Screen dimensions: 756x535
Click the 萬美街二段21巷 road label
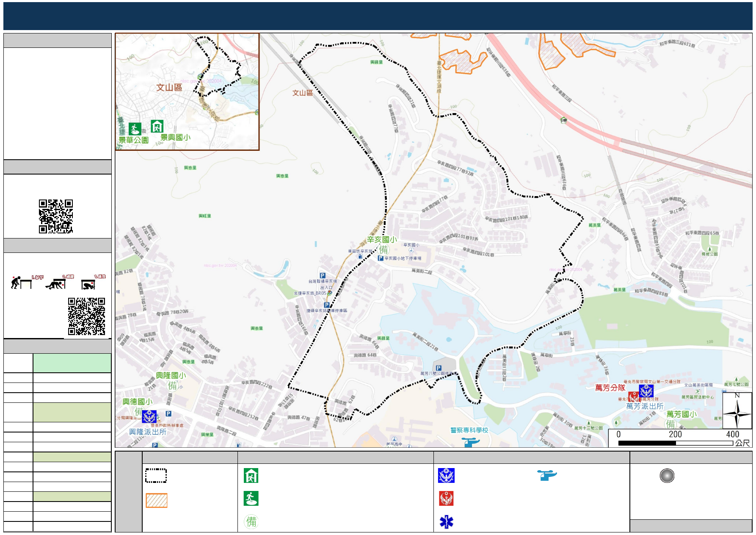425,342
